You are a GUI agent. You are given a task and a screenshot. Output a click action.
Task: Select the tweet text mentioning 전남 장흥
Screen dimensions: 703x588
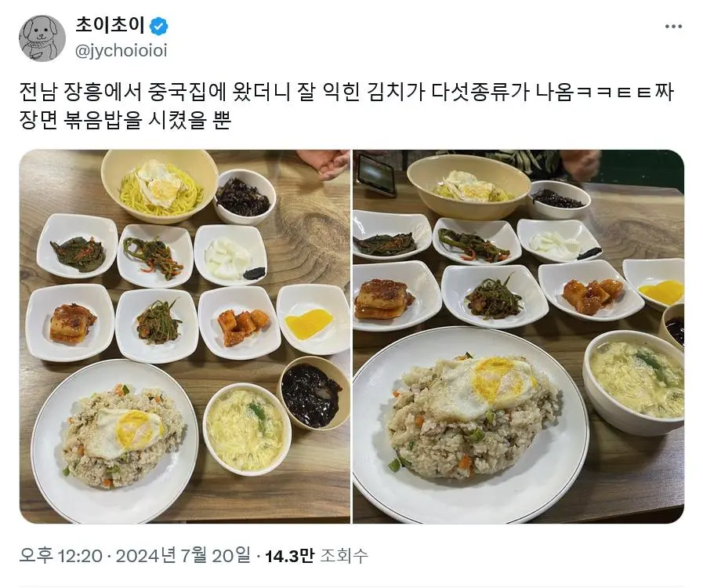point(346,105)
